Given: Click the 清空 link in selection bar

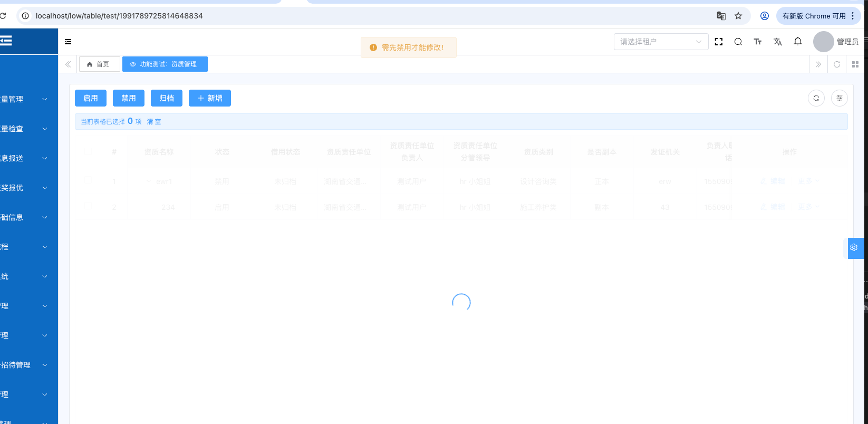Looking at the screenshot, I should 154,122.
